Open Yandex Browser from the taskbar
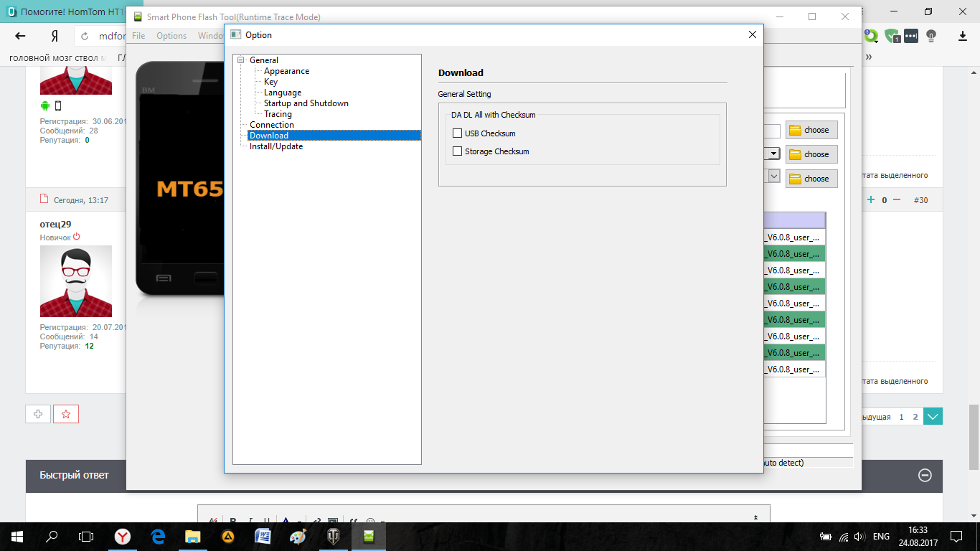980x551 pixels. pyautogui.click(x=123, y=537)
